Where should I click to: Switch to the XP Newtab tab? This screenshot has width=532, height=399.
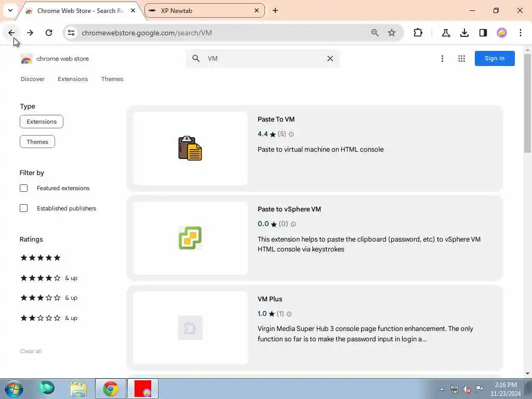pos(205,10)
